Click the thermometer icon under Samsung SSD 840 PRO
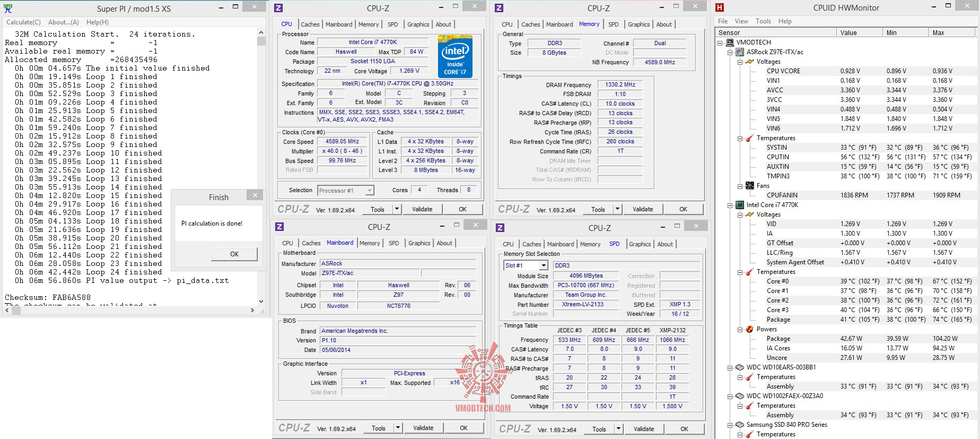The width and height of the screenshot is (980, 439). click(750, 434)
